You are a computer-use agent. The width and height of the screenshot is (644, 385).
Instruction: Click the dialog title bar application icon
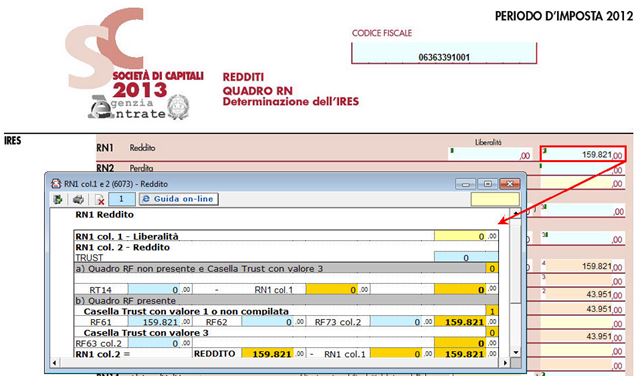pyautogui.click(x=56, y=184)
